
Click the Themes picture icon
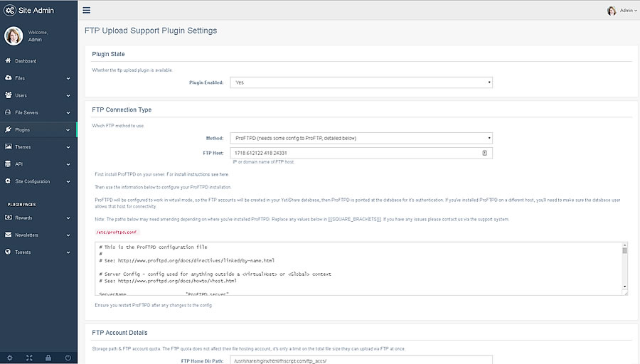coord(8,146)
